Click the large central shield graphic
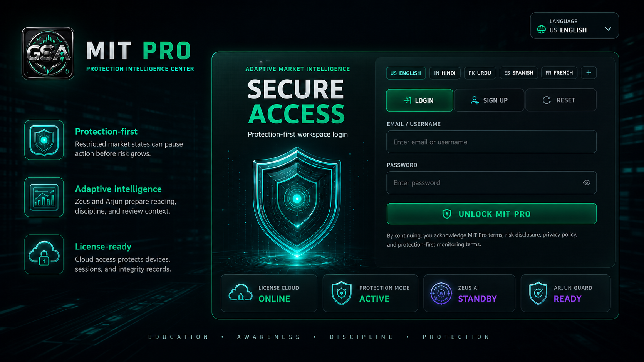The height and width of the screenshot is (362, 644). point(297,201)
